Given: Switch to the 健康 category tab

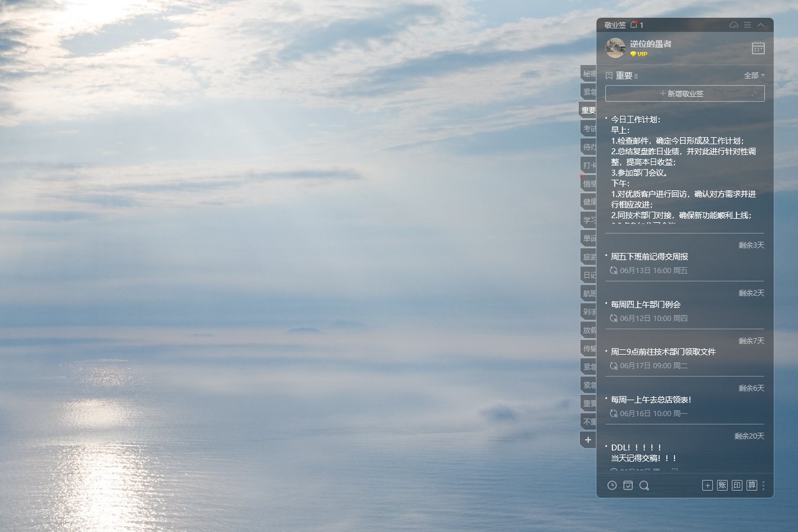Looking at the screenshot, I should (x=588, y=202).
